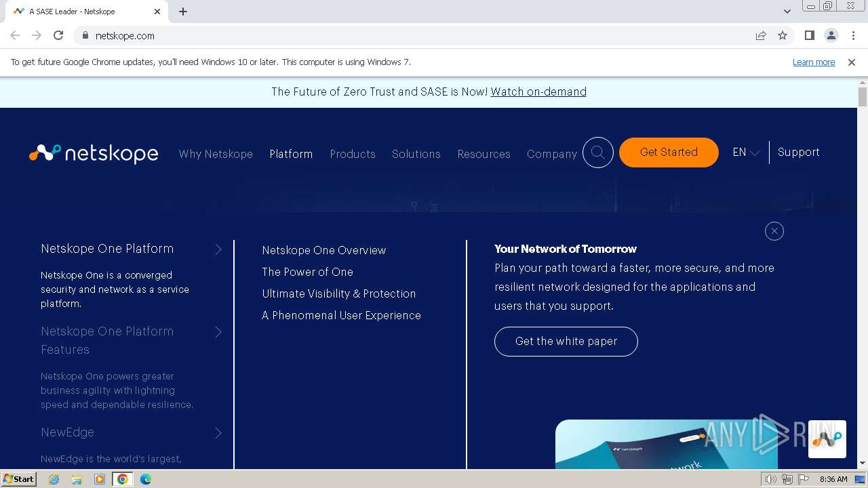Open the tab search dropdown arrow

[x=787, y=12]
